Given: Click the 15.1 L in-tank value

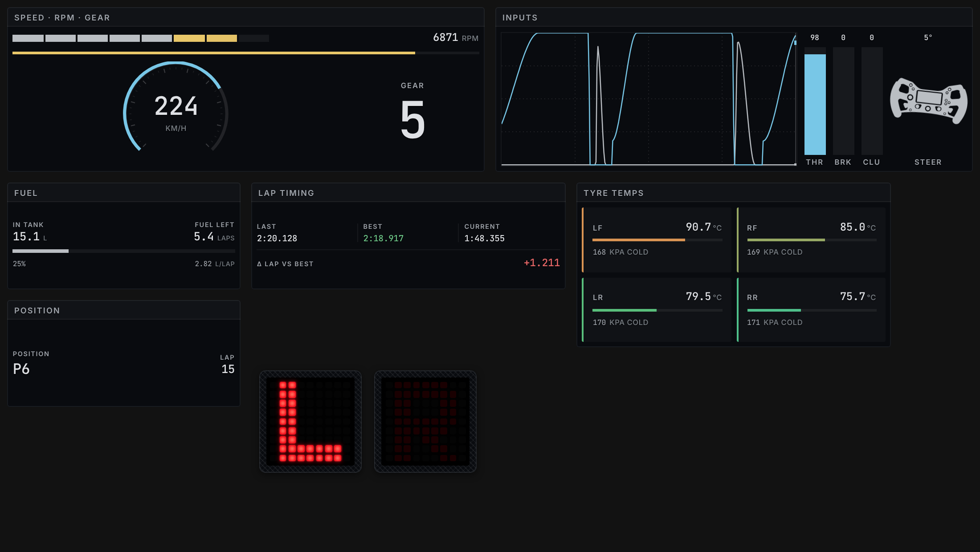Looking at the screenshot, I should coord(30,237).
